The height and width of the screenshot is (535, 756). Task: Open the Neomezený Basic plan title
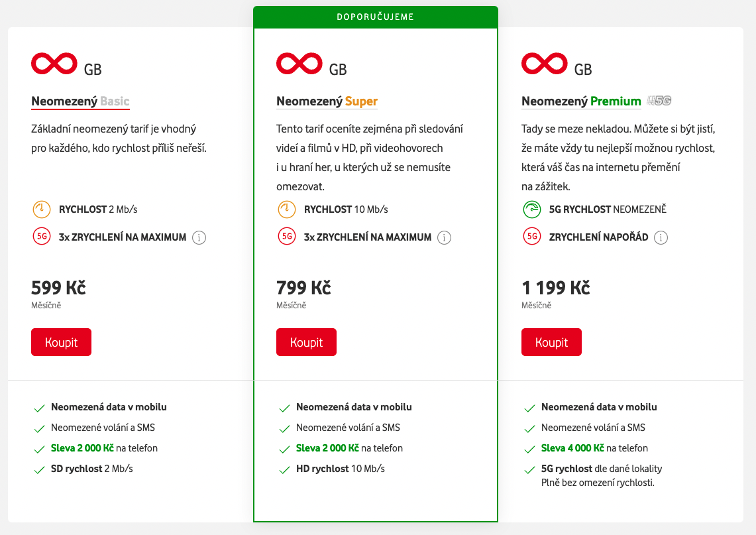coord(80,101)
